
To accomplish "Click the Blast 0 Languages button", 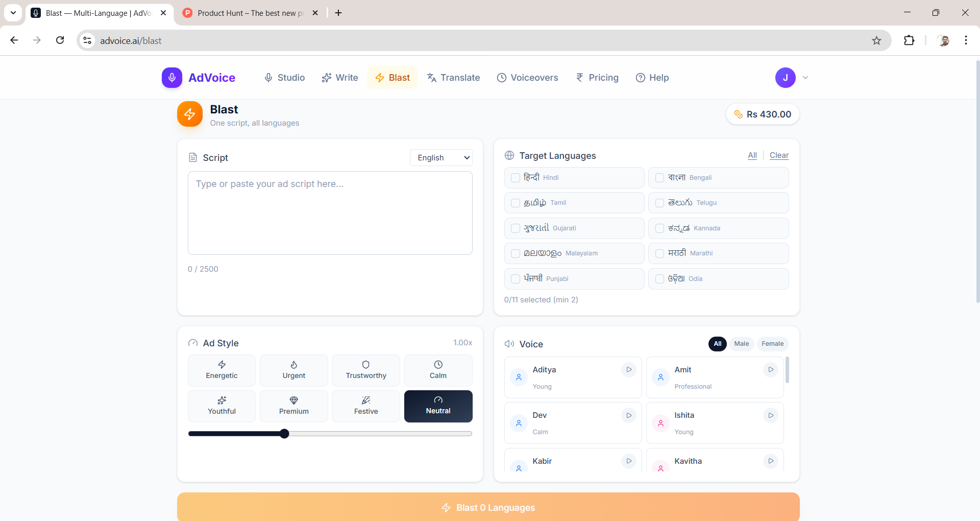I will (488, 507).
